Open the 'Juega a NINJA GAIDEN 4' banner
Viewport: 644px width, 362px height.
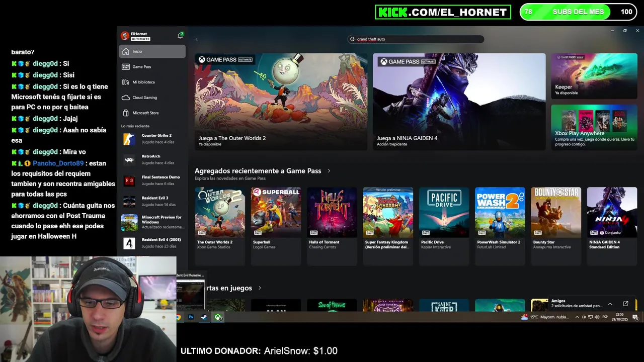click(459, 102)
